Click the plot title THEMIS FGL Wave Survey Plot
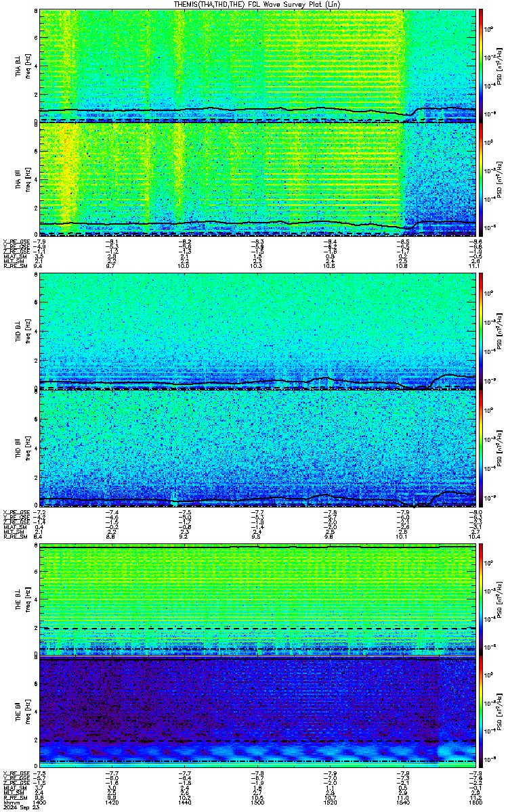This screenshot has height=812, width=508. [x=257, y=4]
